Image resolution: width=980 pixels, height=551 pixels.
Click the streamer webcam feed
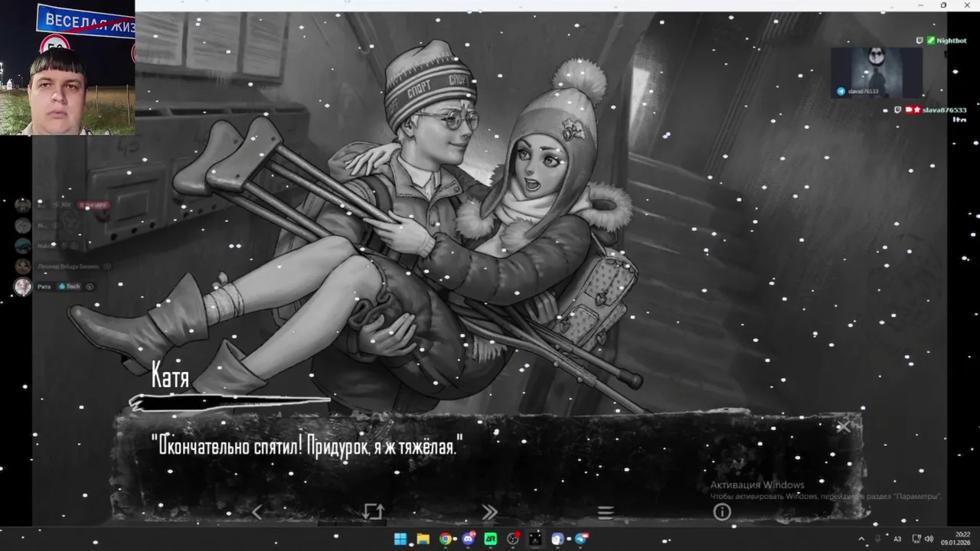click(67, 67)
